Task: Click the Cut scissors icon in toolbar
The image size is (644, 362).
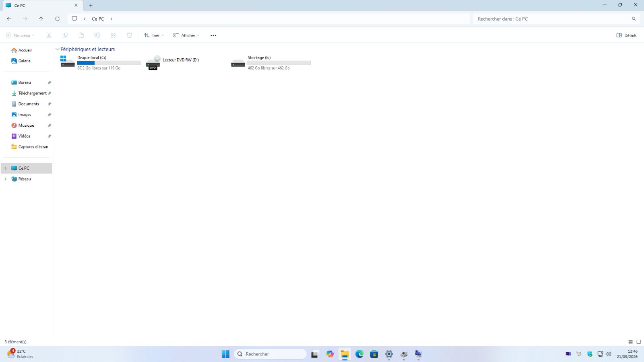Action: pyautogui.click(x=49, y=35)
